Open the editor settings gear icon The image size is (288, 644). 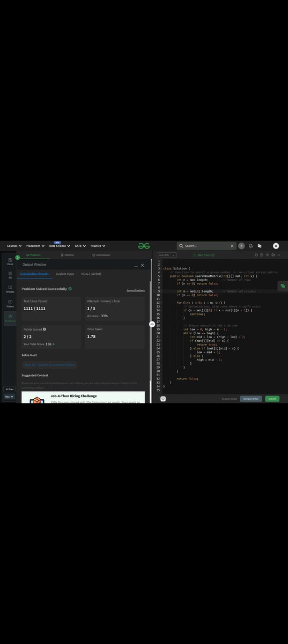[x=267, y=255]
